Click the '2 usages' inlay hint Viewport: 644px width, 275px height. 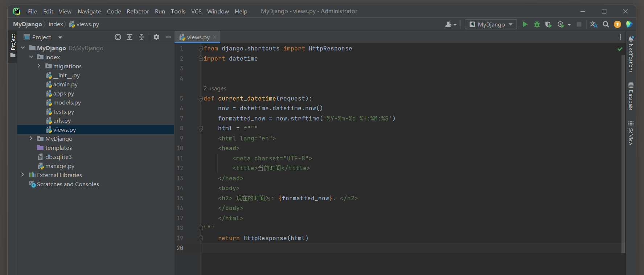click(x=215, y=89)
